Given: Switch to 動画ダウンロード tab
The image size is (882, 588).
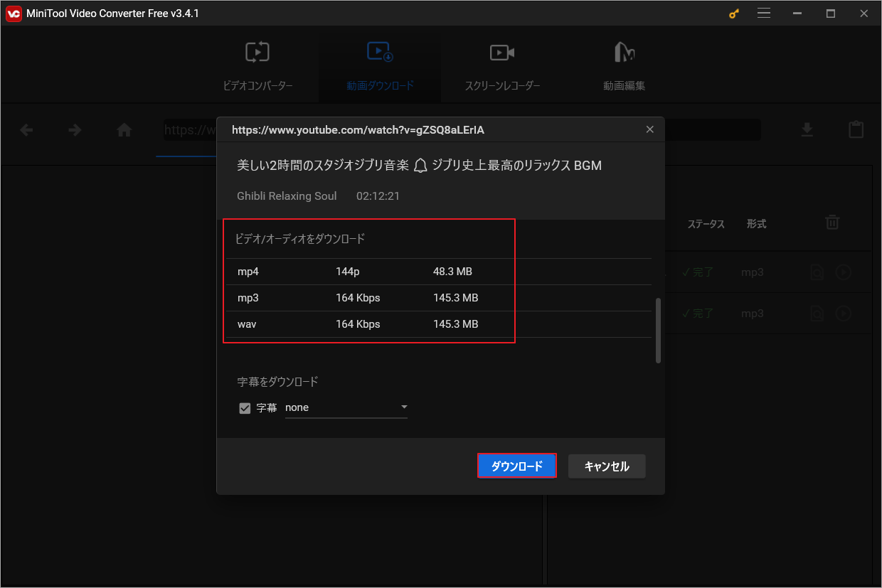Looking at the screenshot, I should coord(380,67).
